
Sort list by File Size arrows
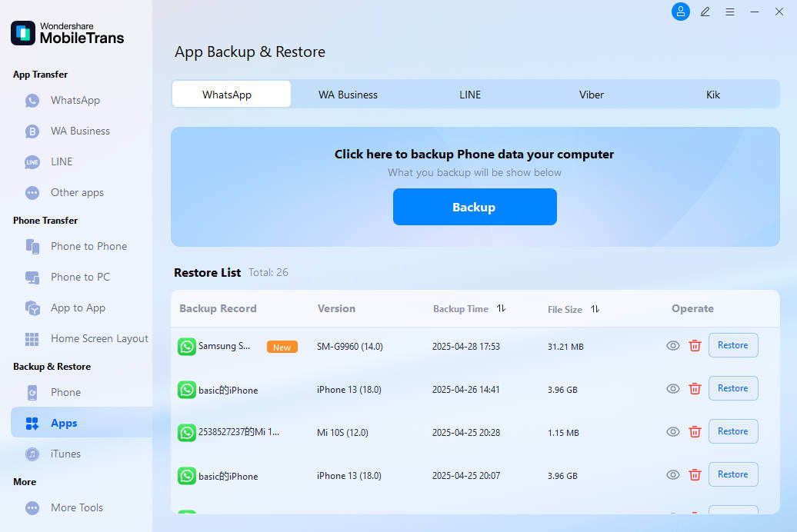(x=595, y=309)
